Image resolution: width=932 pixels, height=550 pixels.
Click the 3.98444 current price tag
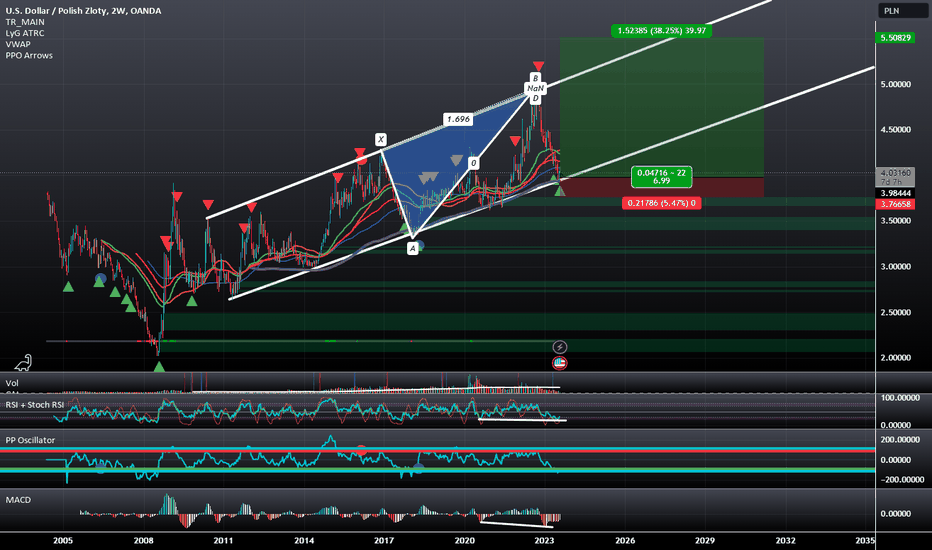(895, 193)
